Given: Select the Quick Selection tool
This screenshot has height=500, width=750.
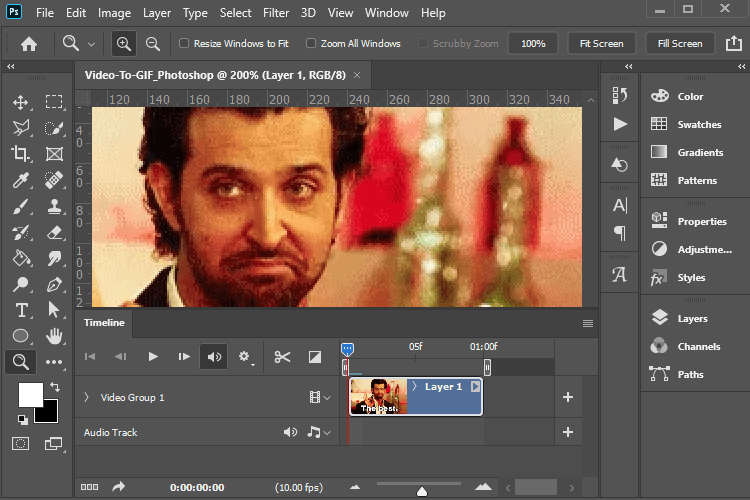Looking at the screenshot, I should 54,128.
